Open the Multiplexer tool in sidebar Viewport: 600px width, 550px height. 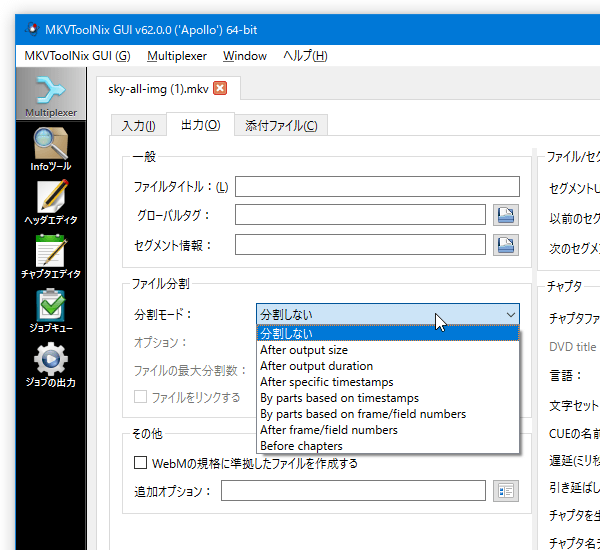pos(51,95)
